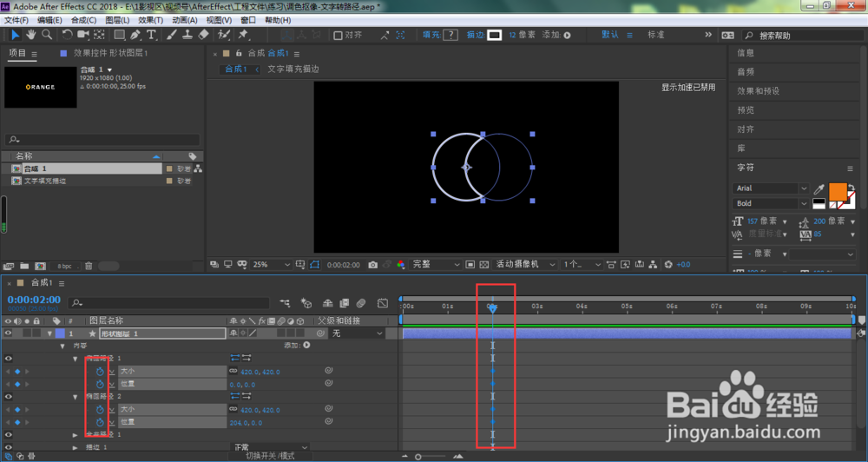Select the Roto Brush tool

224,35
